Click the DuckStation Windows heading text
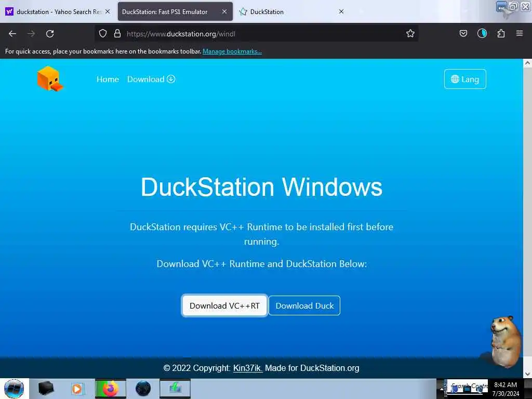 [262, 187]
